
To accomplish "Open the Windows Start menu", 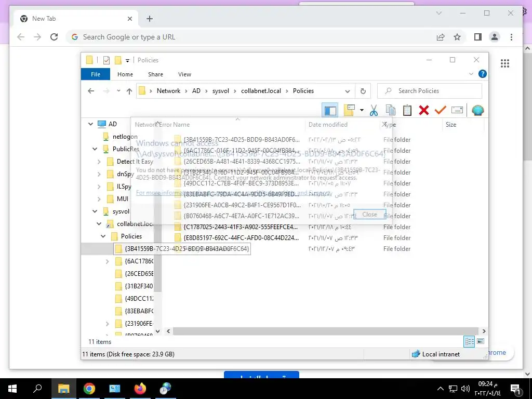I will click(12, 389).
